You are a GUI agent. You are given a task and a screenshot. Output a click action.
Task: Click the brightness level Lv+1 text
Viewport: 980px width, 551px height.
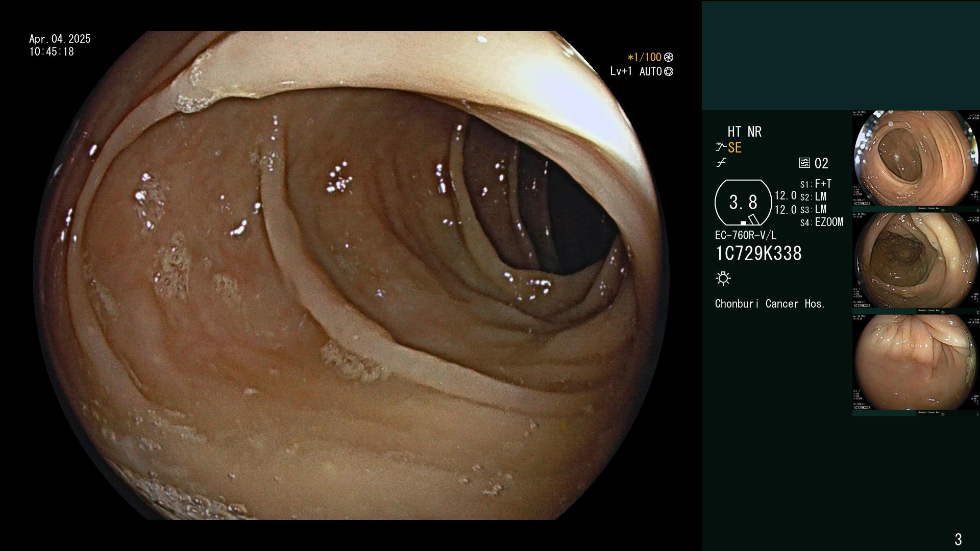click(621, 71)
